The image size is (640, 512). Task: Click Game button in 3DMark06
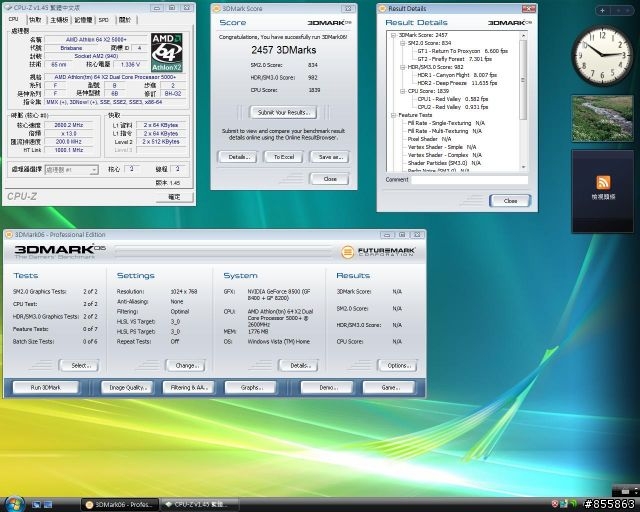pyautogui.click(x=389, y=387)
